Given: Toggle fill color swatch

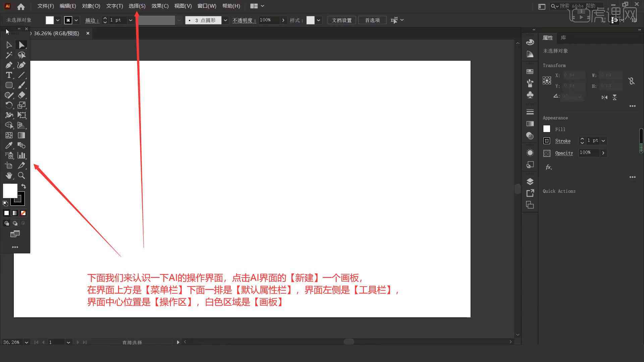Looking at the screenshot, I should (10, 192).
